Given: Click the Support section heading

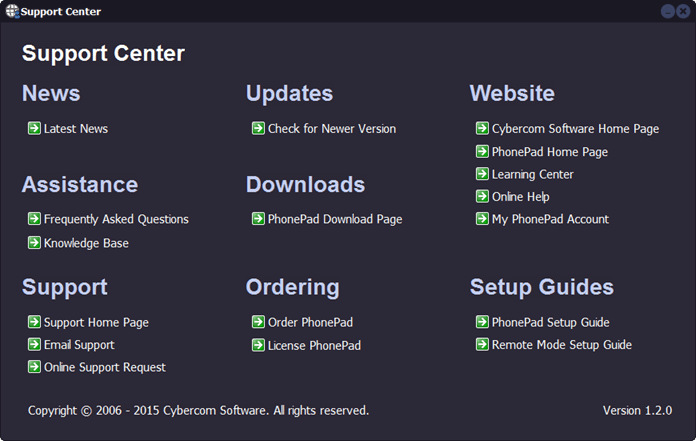Looking at the screenshot, I should pos(65,287).
